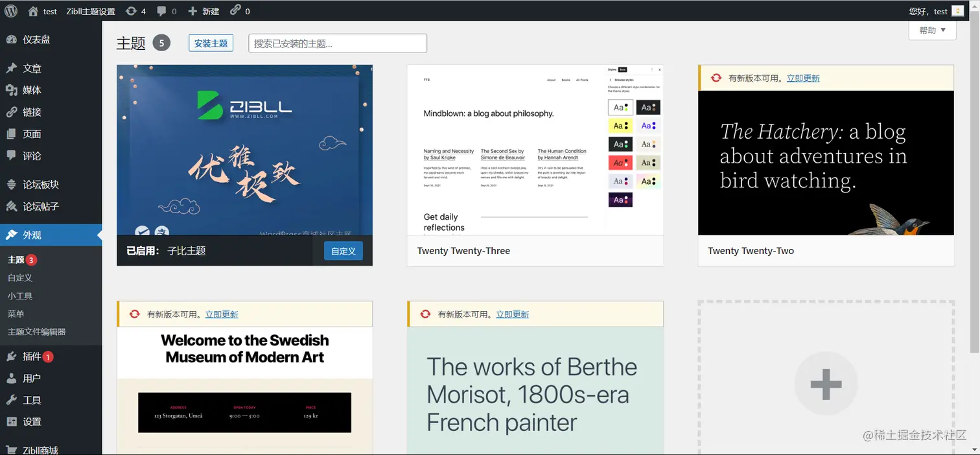Open the site home icon 'test'
This screenshot has height=455, width=980.
33,11
